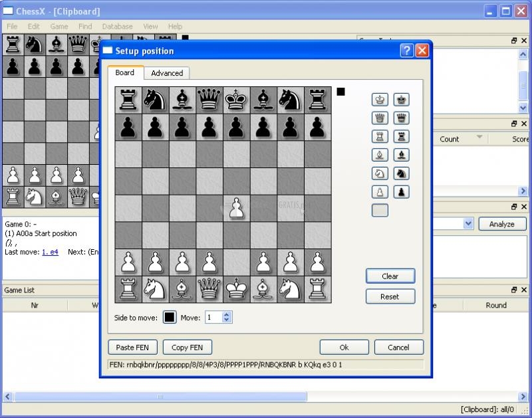Image resolution: width=532 pixels, height=418 pixels.
Task: Decrease the Move number spinner
Action: point(227,320)
